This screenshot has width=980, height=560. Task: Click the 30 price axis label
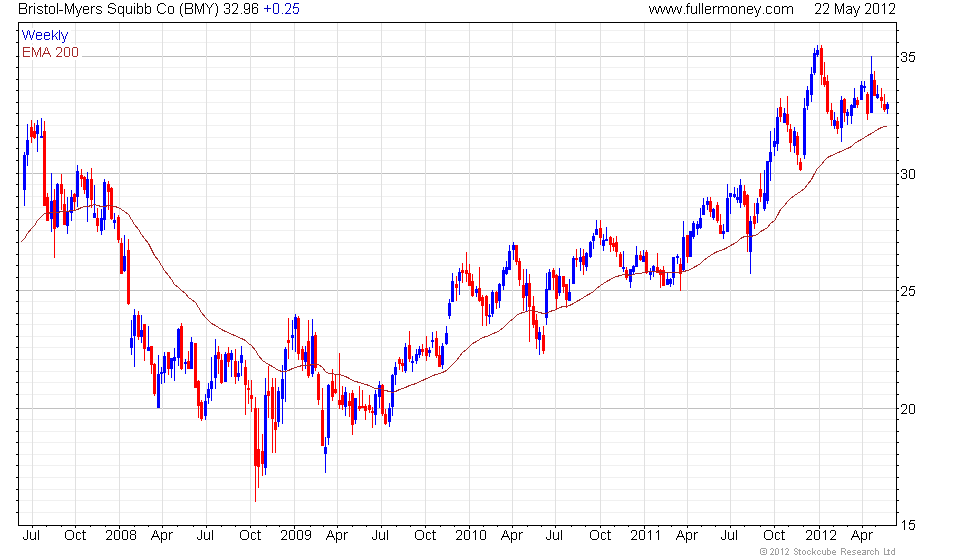pos(908,174)
